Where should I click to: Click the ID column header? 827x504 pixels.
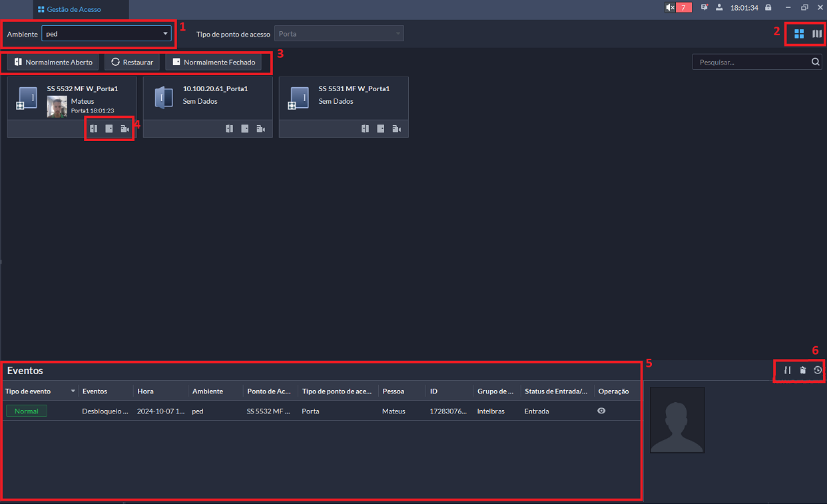[433, 391]
